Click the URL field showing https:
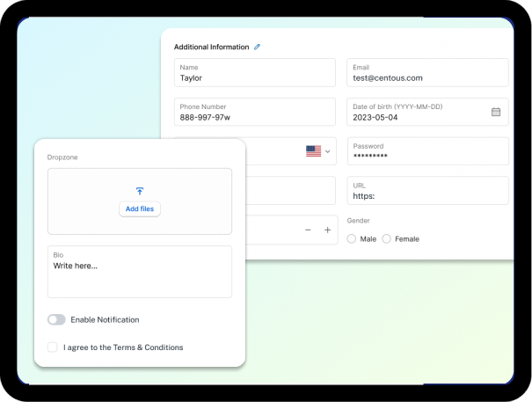The width and height of the screenshot is (532, 402). [x=428, y=191]
